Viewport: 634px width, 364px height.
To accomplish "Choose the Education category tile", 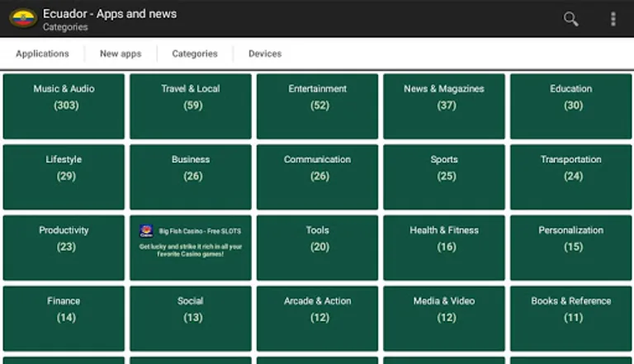I will pos(571,106).
